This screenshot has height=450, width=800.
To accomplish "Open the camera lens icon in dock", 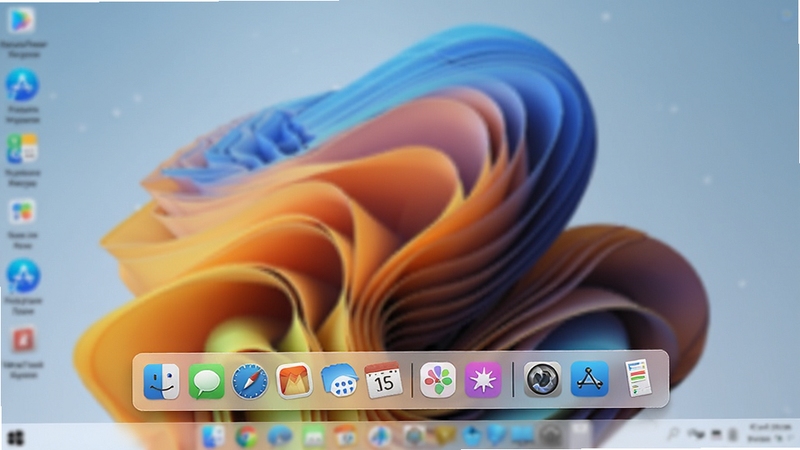I will click(542, 379).
